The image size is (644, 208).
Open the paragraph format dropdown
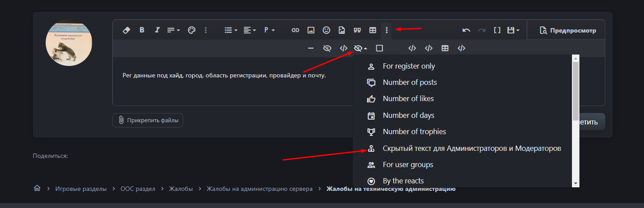click(x=269, y=30)
